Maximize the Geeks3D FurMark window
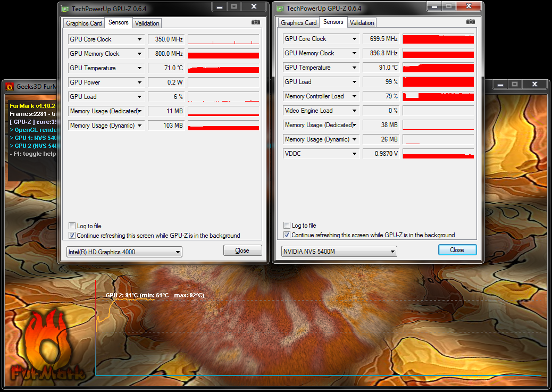Screen dimensions: 552x392 [514, 85]
